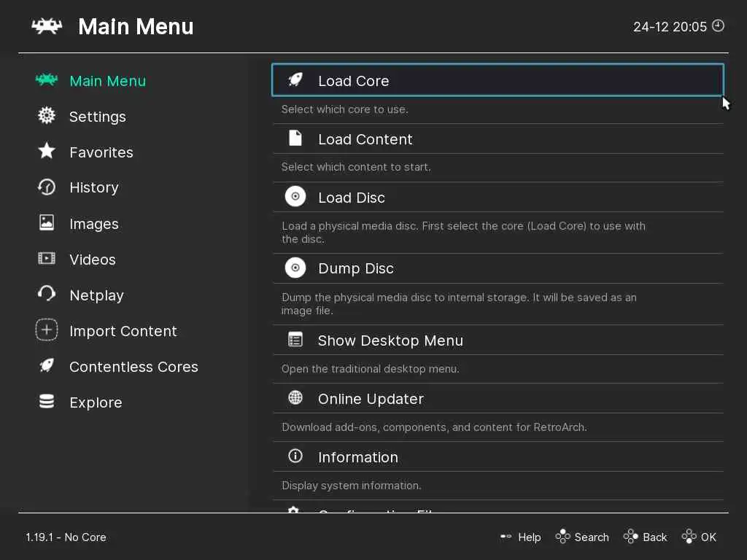Open the Settings sidebar entry

pyautogui.click(x=98, y=117)
